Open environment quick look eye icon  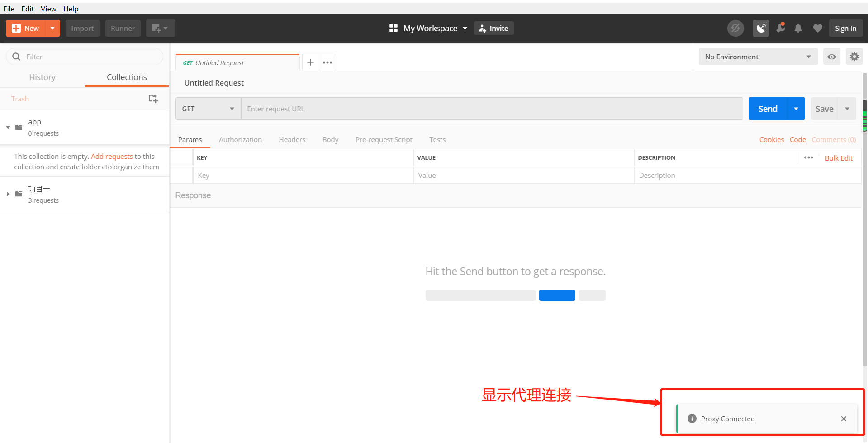pos(831,57)
